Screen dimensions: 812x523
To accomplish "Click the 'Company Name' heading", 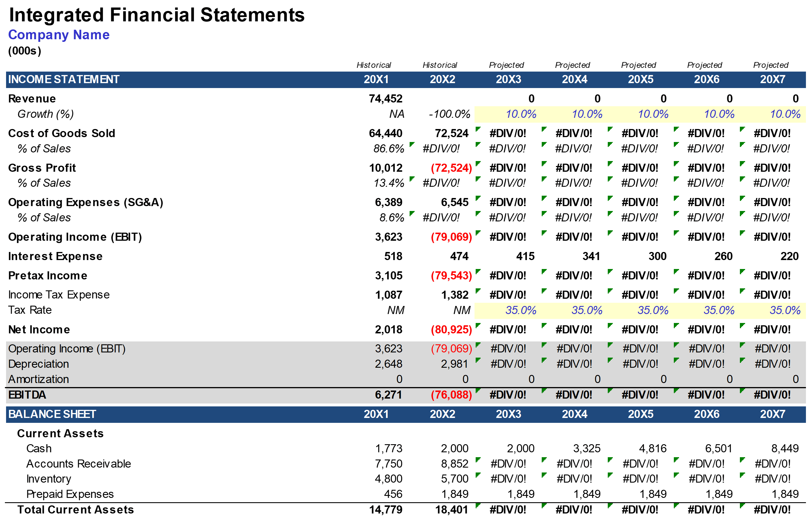I will [59, 35].
